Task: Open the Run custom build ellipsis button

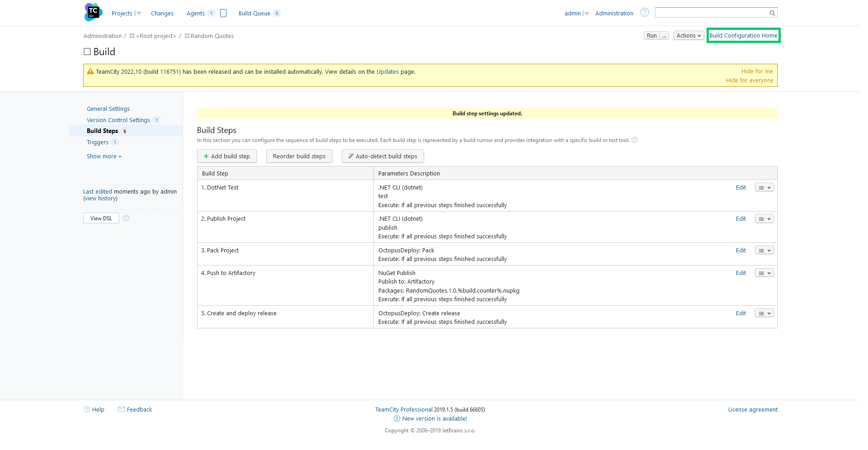Action: (x=664, y=35)
